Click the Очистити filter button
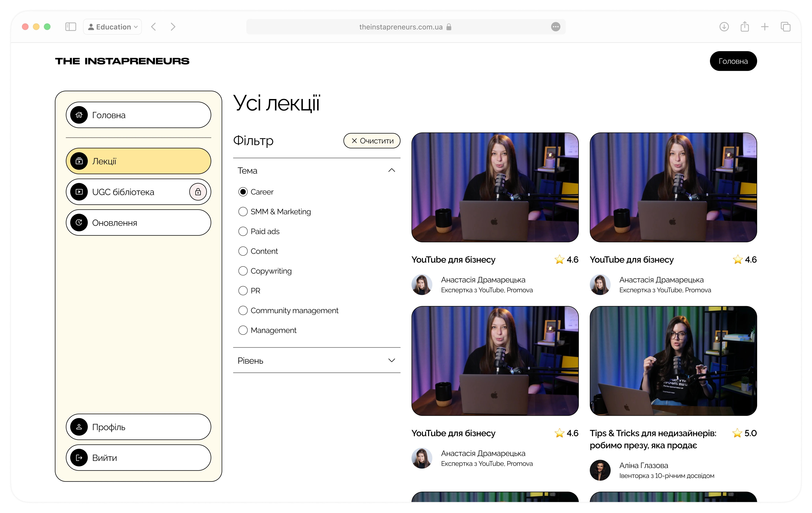 372,141
